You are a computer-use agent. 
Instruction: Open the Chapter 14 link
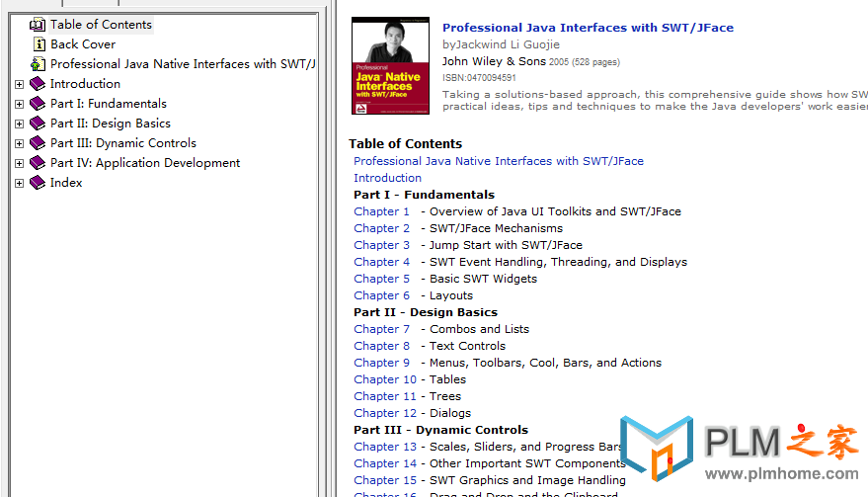(385, 463)
